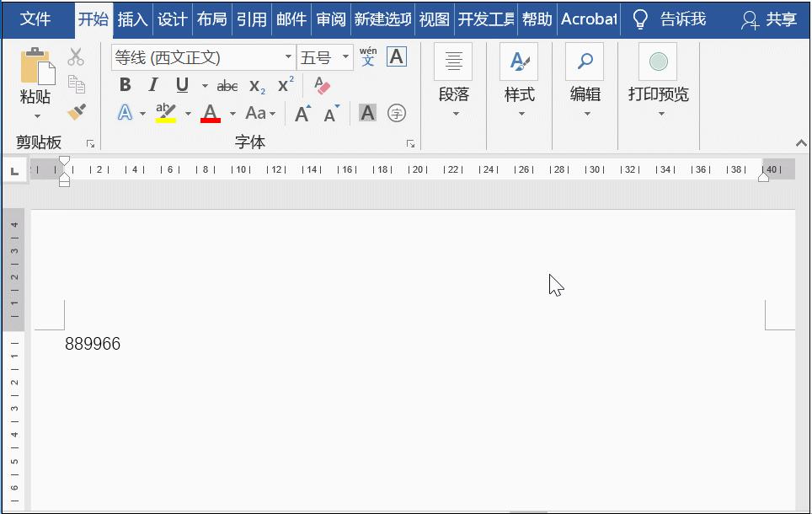This screenshot has width=812, height=514.
Task: Activate the Format Painter
Action: pyautogui.click(x=75, y=113)
